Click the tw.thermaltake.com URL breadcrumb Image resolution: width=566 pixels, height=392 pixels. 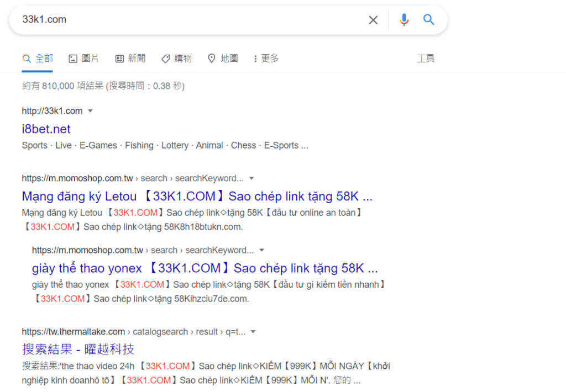point(74,332)
